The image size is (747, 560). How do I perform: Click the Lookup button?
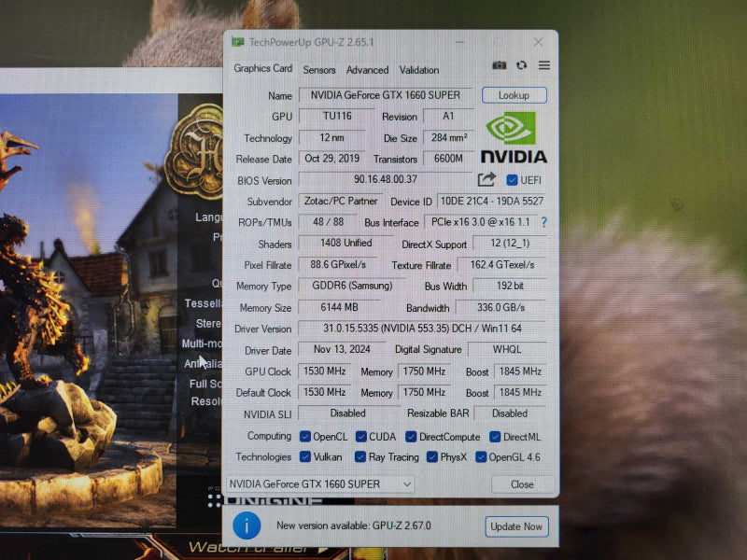[514, 95]
